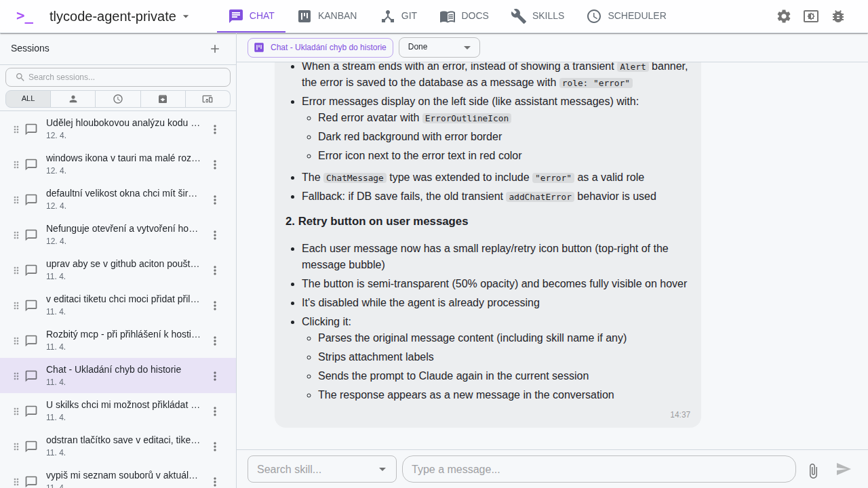Open session 'uprav aby se v github aciton poušt…'
The height and width of the screenshot is (488, 868).
[x=118, y=270]
